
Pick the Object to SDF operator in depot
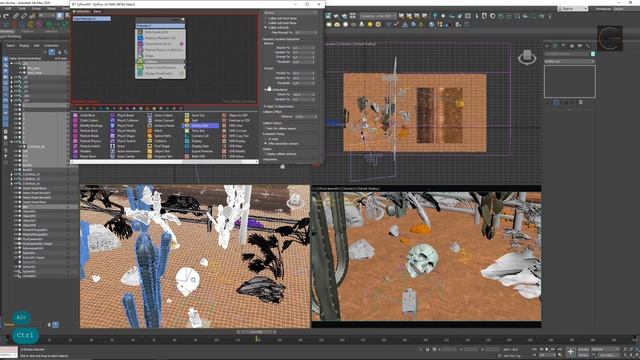236,116
